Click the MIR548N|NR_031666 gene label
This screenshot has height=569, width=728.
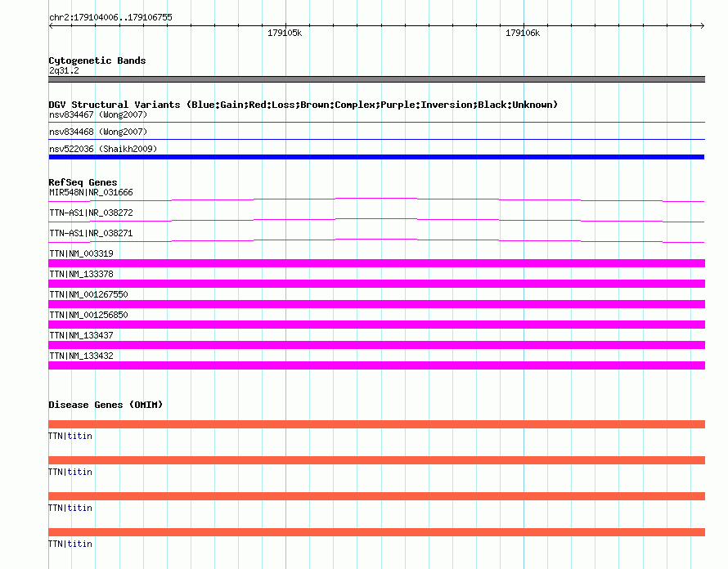pyautogui.click(x=91, y=192)
